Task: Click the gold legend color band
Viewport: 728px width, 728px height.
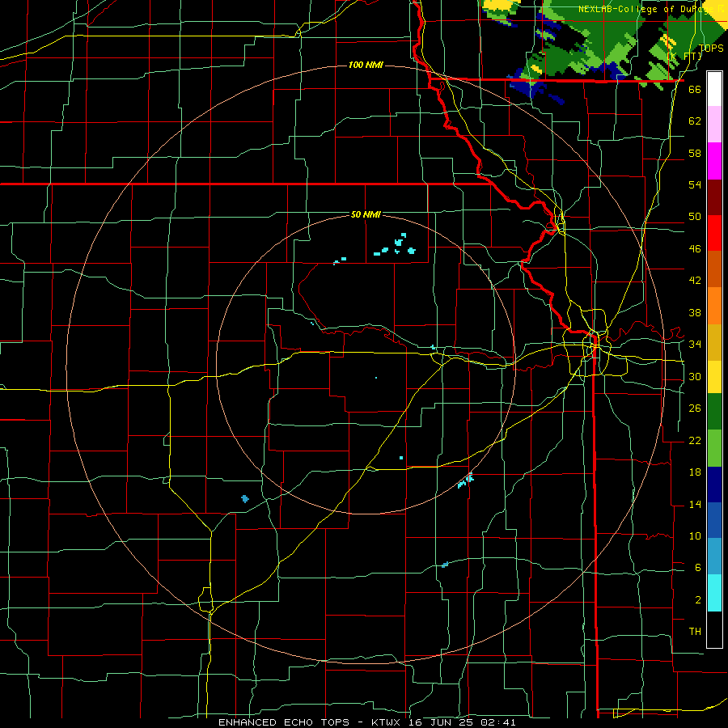Action: tap(714, 342)
